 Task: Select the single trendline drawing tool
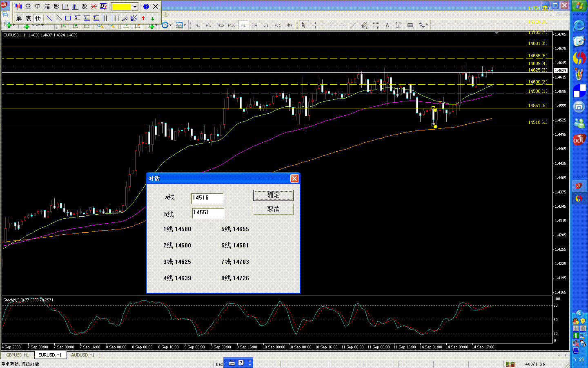point(49,18)
